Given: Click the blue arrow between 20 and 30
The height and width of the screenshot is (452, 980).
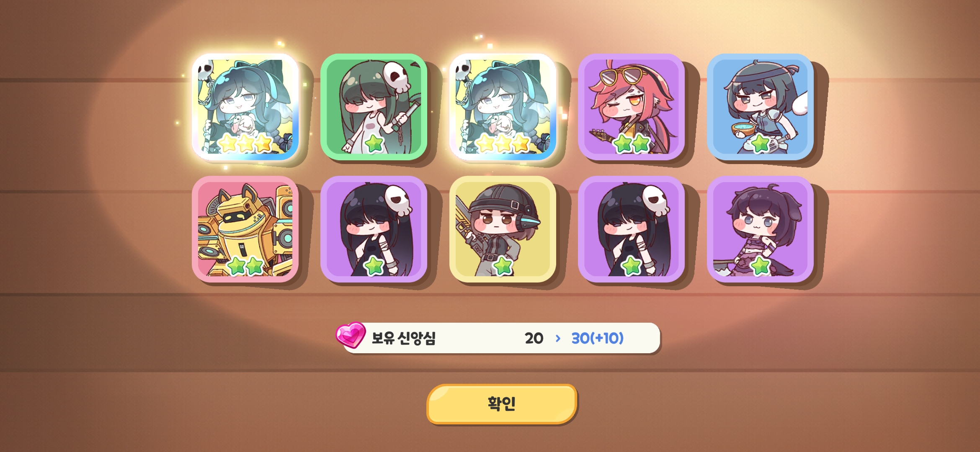Looking at the screenshot, I should [558, 338].
